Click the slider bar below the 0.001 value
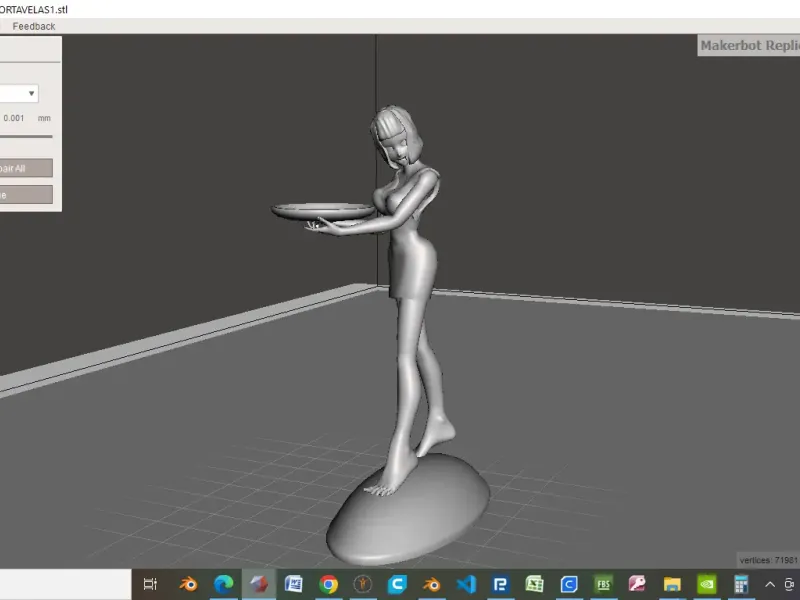The height and width of the screenshot is (600, 800). [x=26, y=136]
